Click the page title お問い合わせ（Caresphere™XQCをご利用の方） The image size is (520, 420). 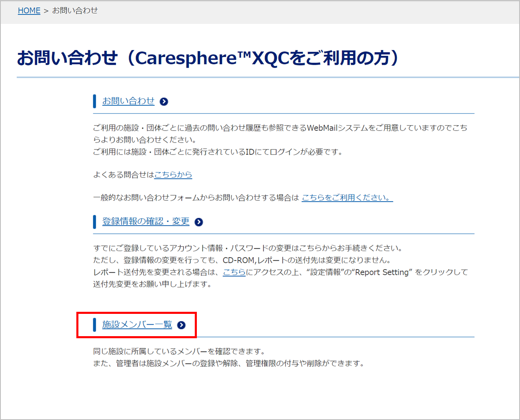point(208,58)
